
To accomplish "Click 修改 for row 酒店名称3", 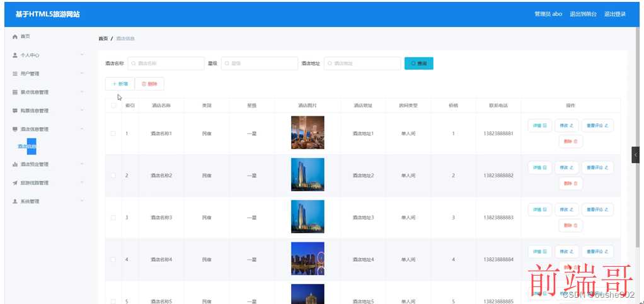I will point(566,210).
